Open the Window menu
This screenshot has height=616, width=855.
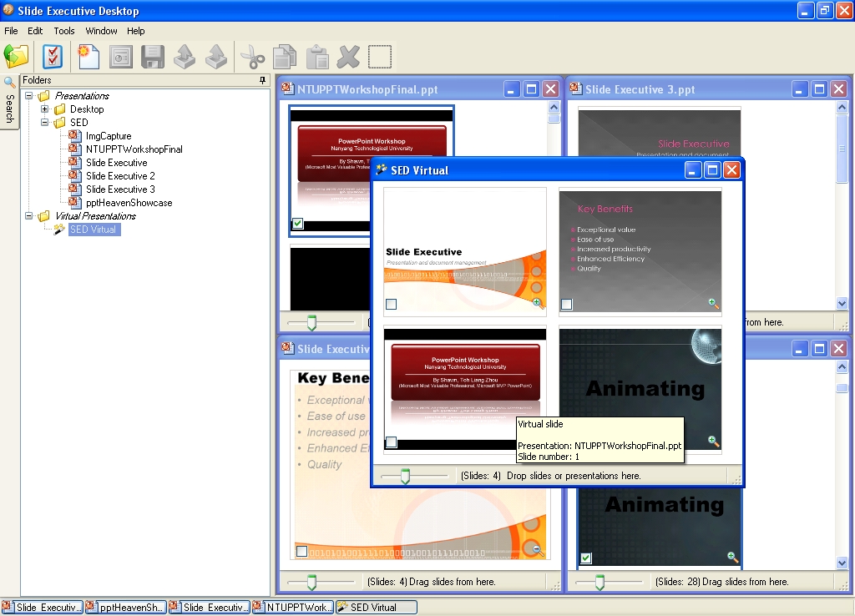click(x=101, y=31)
